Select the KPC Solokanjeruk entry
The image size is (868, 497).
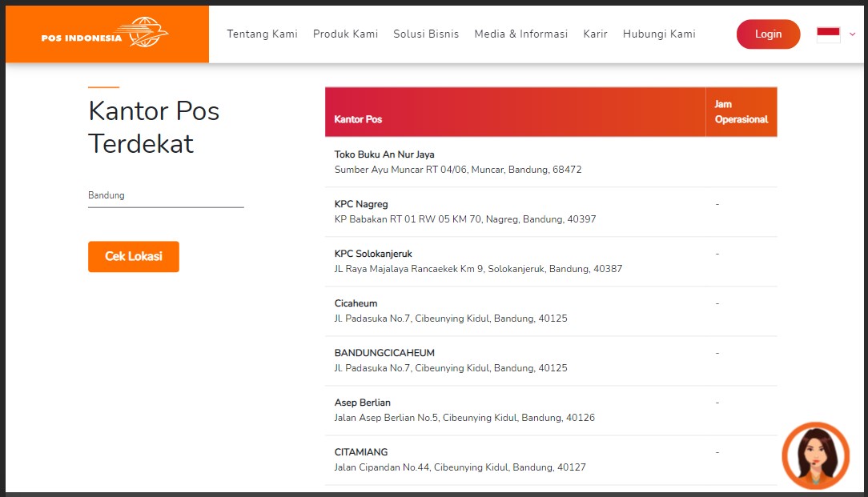(373, 254)
